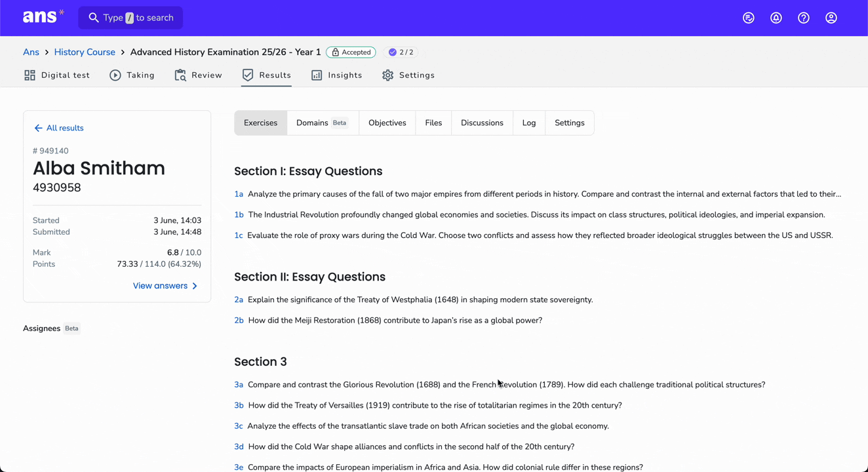This screenshot has height=472, width=868.
Task: Open question 1b about the Industrial Revolution
Action: coord(530,215)
